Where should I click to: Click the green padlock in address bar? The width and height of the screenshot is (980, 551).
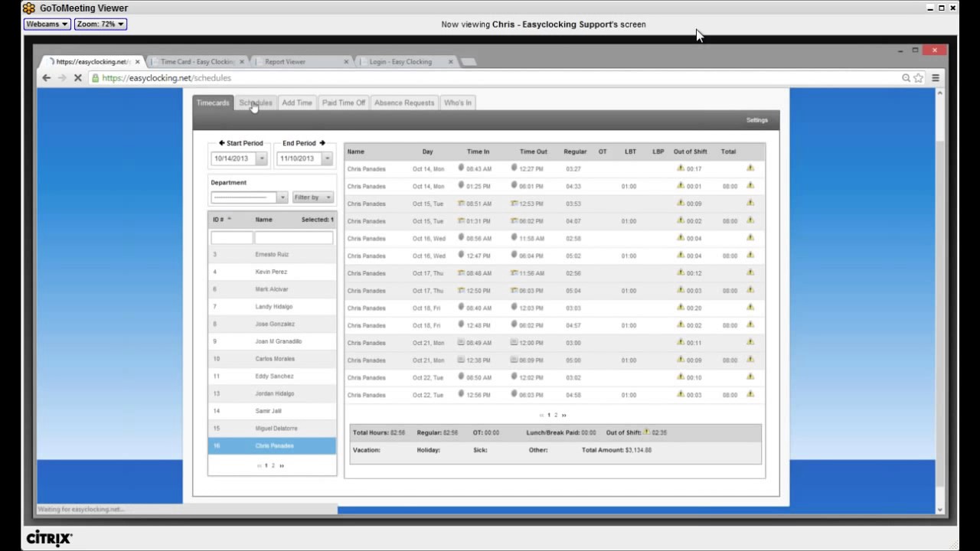[x=95, y=78]
